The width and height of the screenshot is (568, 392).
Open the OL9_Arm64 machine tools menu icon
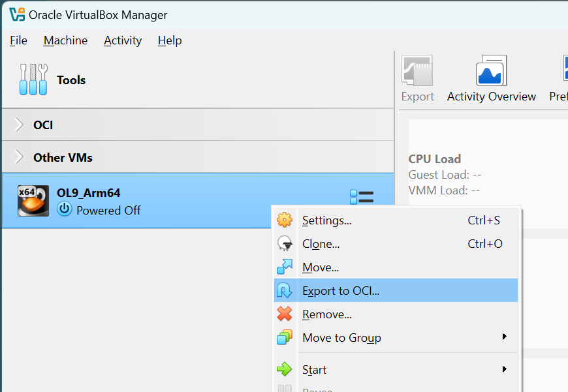pyautogui.click(x=362, y=198)
